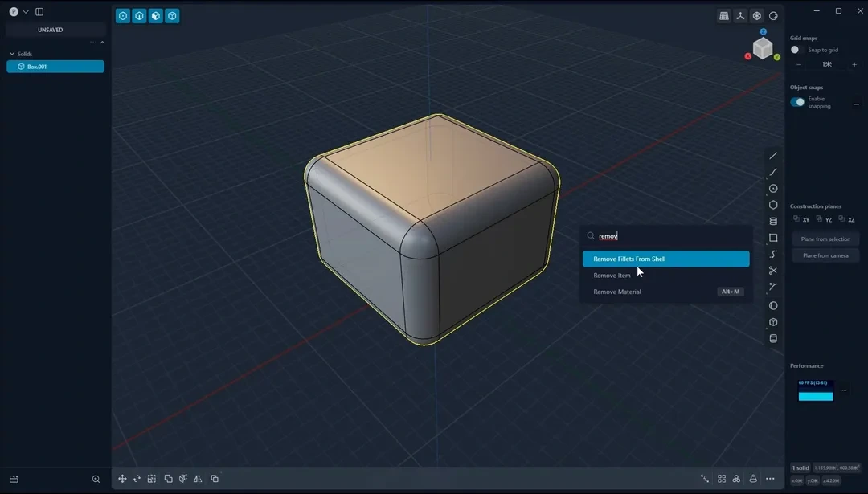Toggle face selection mode cube icon
Viewport: 868px width, 494px height.
click(156, 16)
